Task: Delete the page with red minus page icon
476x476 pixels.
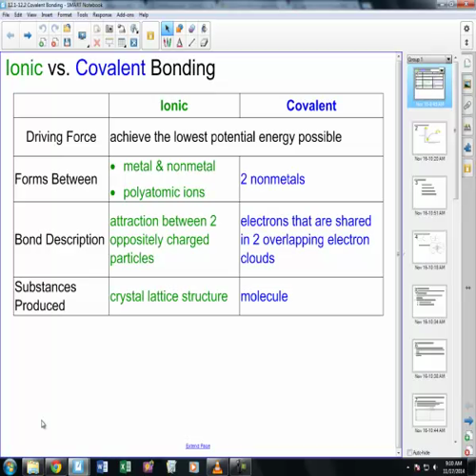Action: pyautogui.click(x=55, y=42)
